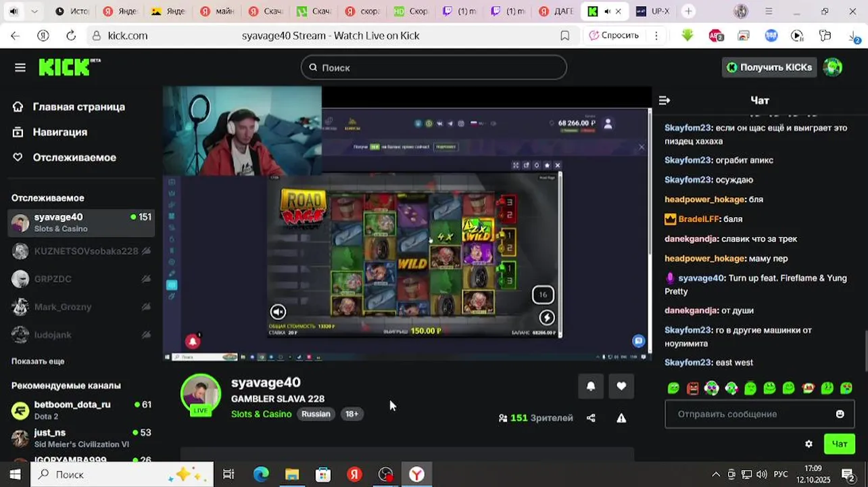The height and width of the screenshot is (487, 868).
Task: Click the Kick search field 'Поиск'
Action: pyautogui.click(x=433, y=68)
